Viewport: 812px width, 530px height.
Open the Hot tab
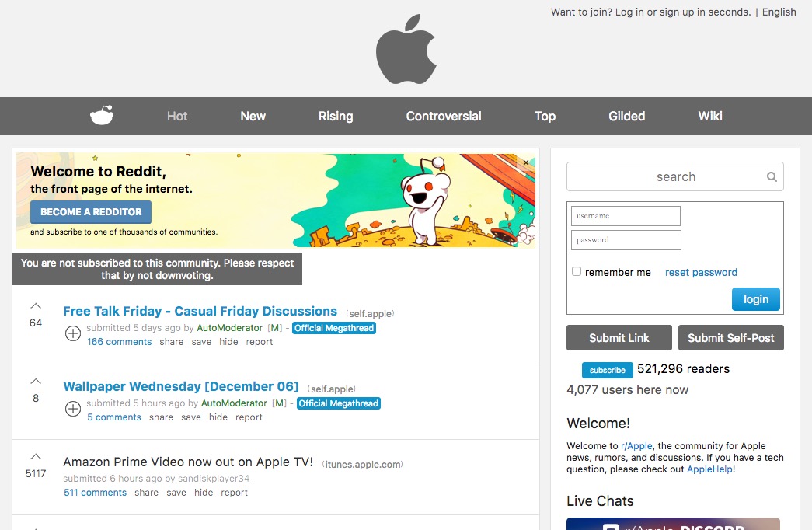pyautogui.click(x=177, y=116)
